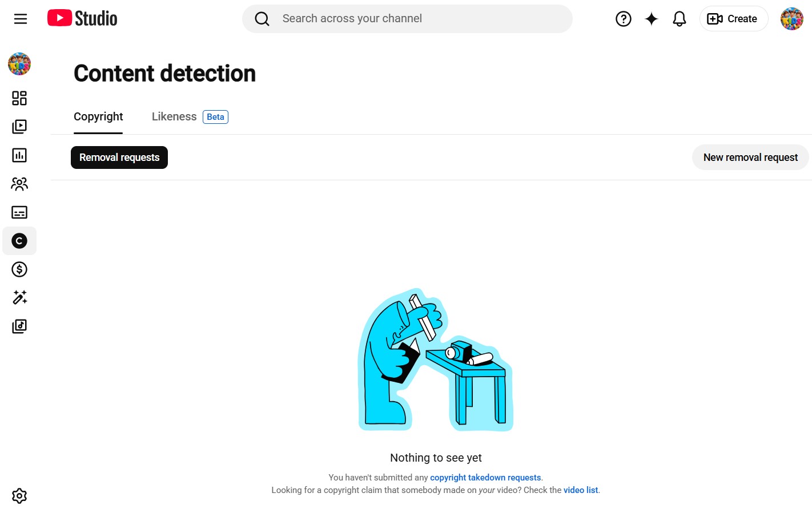Open the Community people icon
The image size is (812, 509).
(x=19, y=184)
